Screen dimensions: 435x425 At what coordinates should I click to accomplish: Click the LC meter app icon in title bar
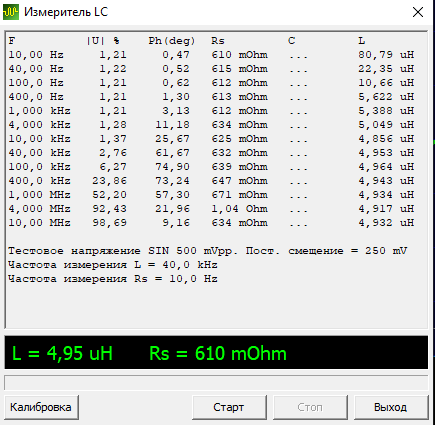click(11, 12)
